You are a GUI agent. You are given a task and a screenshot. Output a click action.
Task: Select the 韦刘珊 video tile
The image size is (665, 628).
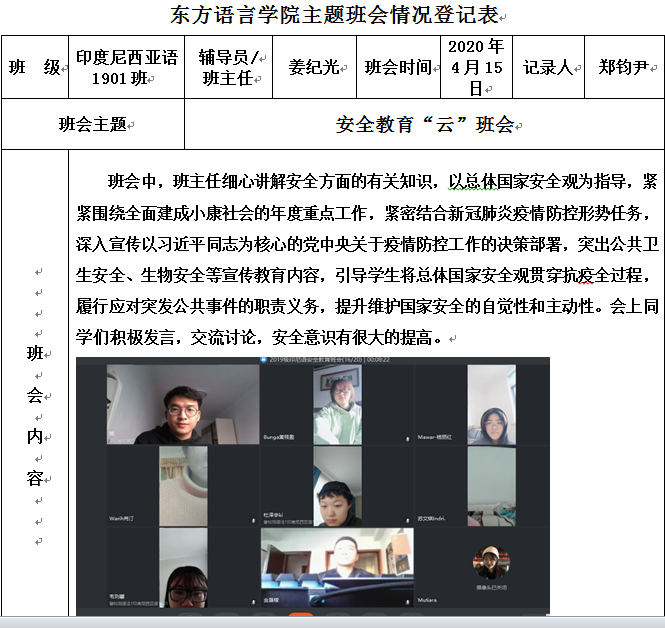point(183,567)
